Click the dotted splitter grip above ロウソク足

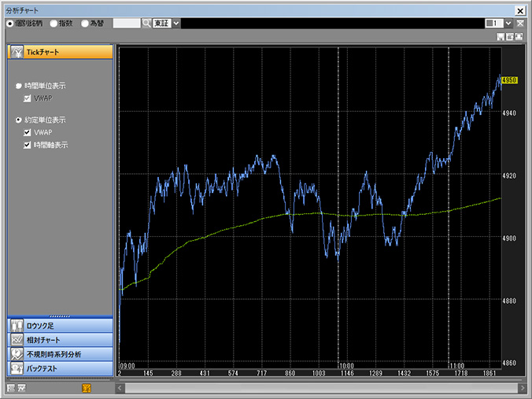pos(60,316)
